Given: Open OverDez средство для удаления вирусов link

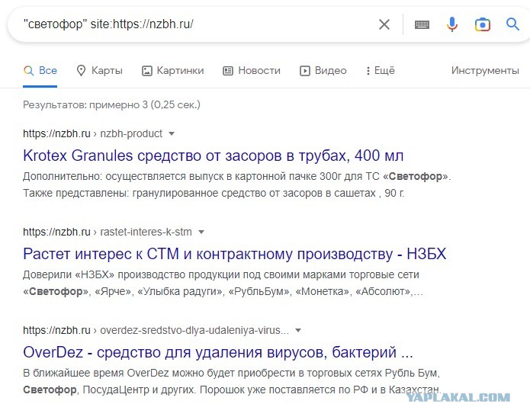Looking at the screenshot, I should tap(218, 352).
